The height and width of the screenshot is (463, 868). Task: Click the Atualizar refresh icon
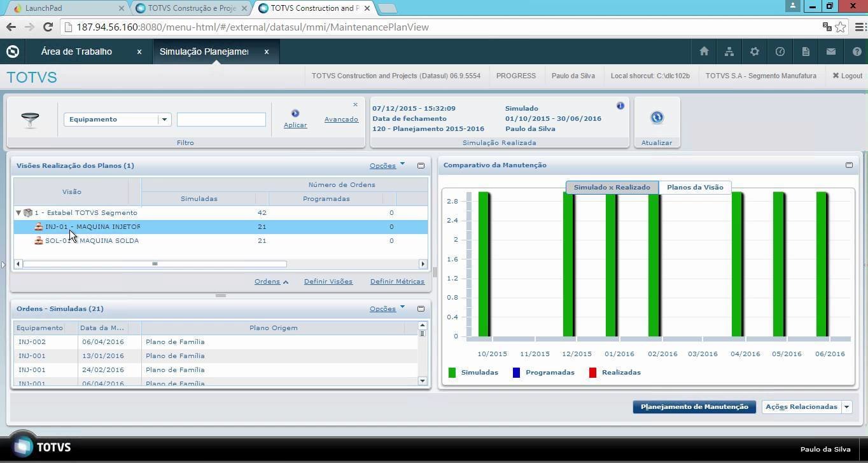click(x=657, y=117)
